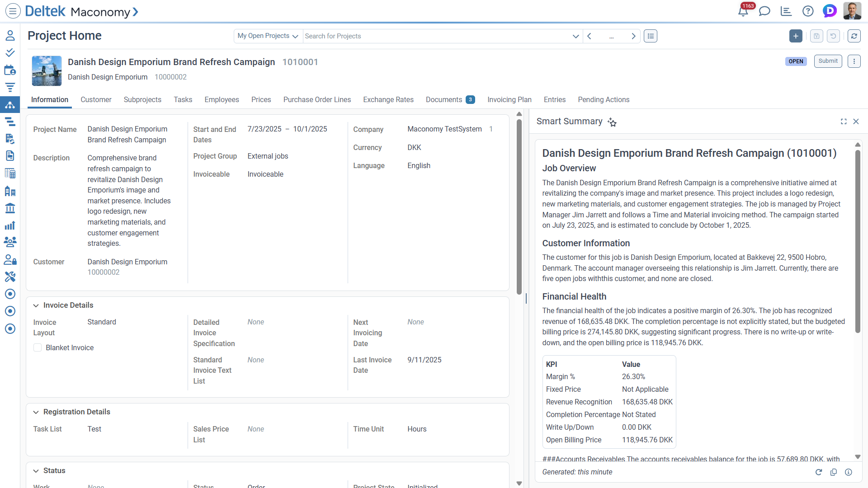Collapse the Status section

[x=36, y=471]
